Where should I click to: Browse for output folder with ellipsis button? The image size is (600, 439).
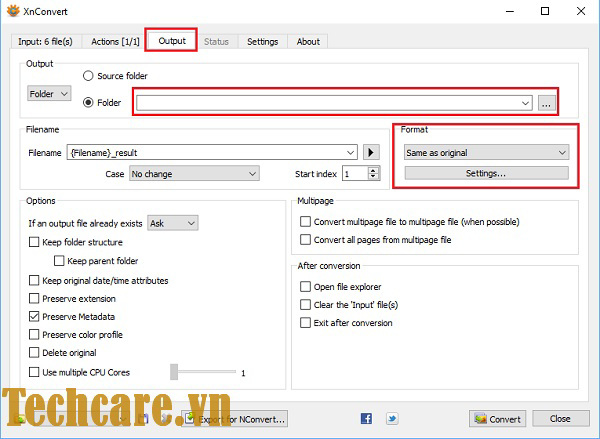pos(547,103)
